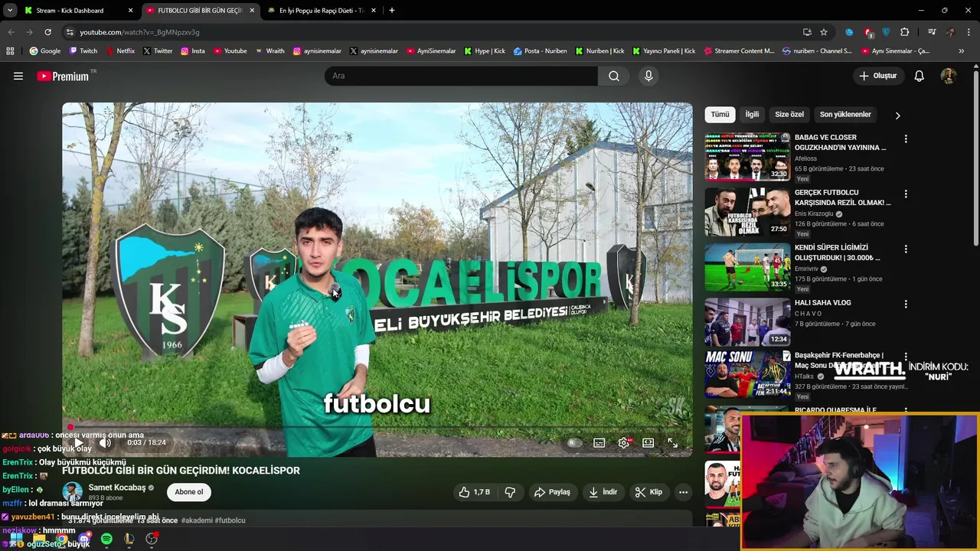The width and height of the screenshot is (980, 551).
Task: Open BABAG VE CLOSER video thumbnail
Action: [747, 156]
